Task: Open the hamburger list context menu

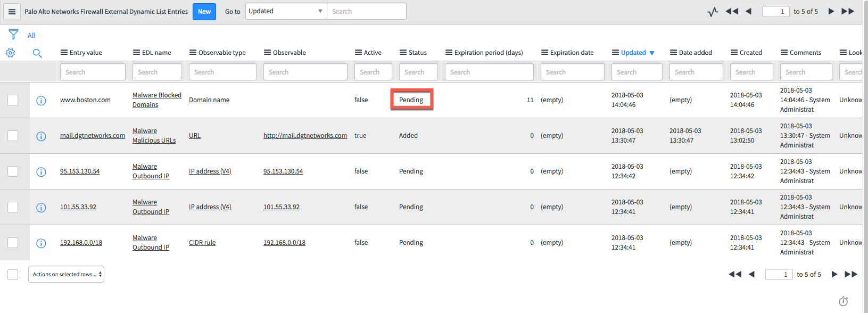Action: coord(12,12)
